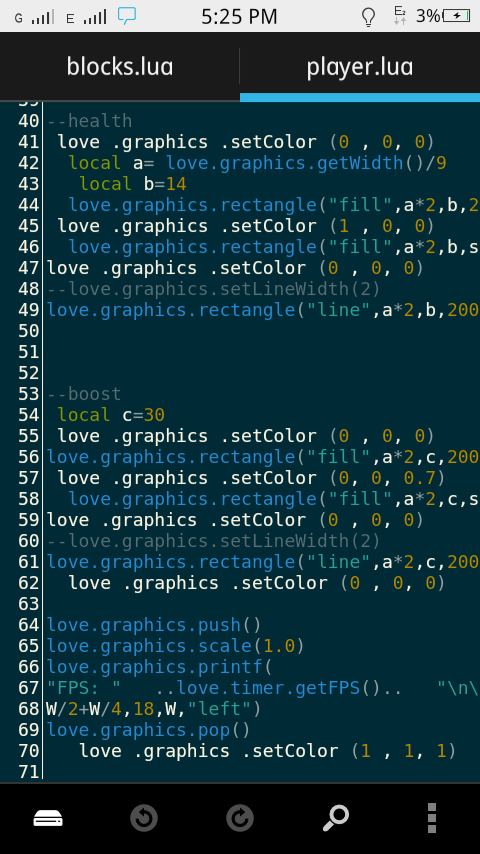The image size is (480, 854).
Task: Tap the chat notification icon in status bar
Action: (x=127, y=16)
